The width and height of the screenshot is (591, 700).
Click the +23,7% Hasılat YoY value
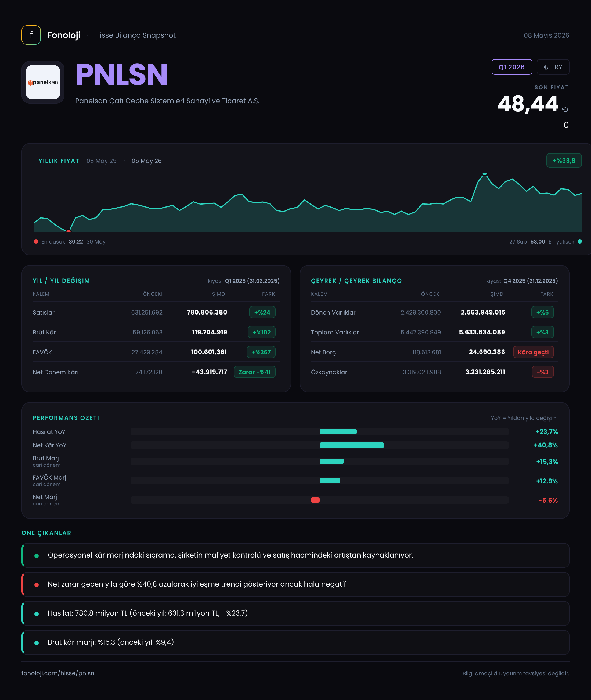pyautogui.click(x=546, y=431)
